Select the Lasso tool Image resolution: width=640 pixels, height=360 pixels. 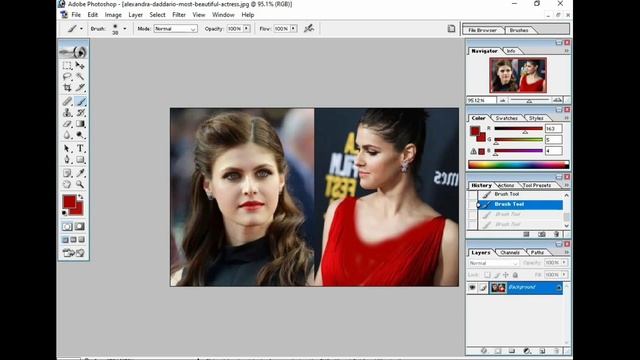[x=67, y=77]
